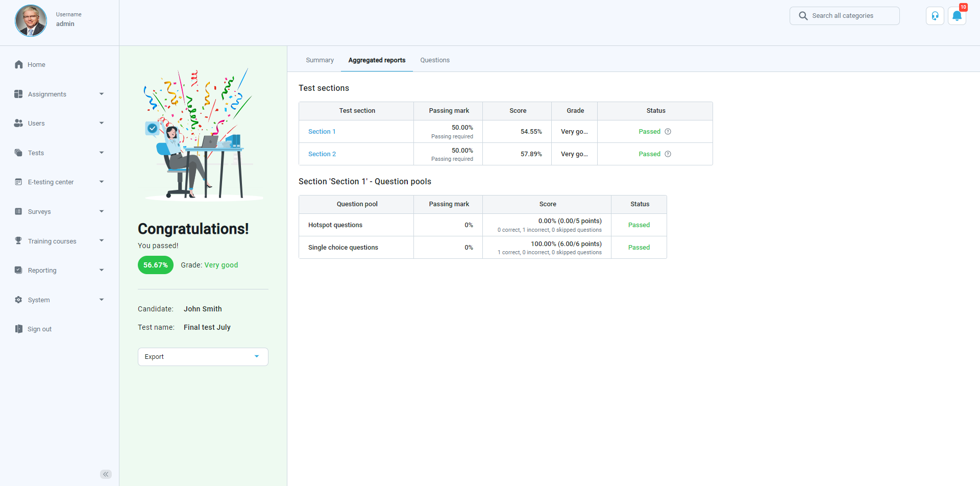This screenshot has width=980, height=486.
Task: Click the admin profile picture
Action: (x=31, y=21)
